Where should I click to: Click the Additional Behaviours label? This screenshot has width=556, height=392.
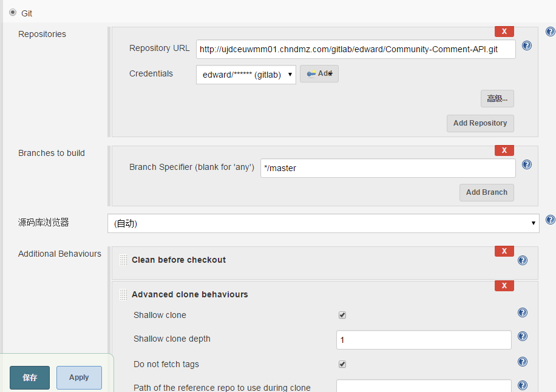point(59,254)
